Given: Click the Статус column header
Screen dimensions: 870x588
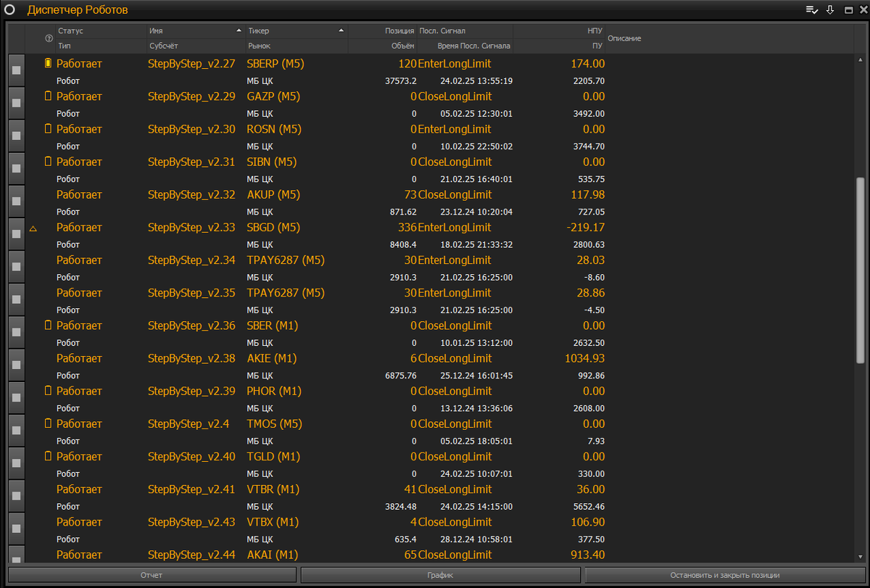Looking at the screenshot, I should 71,31.
